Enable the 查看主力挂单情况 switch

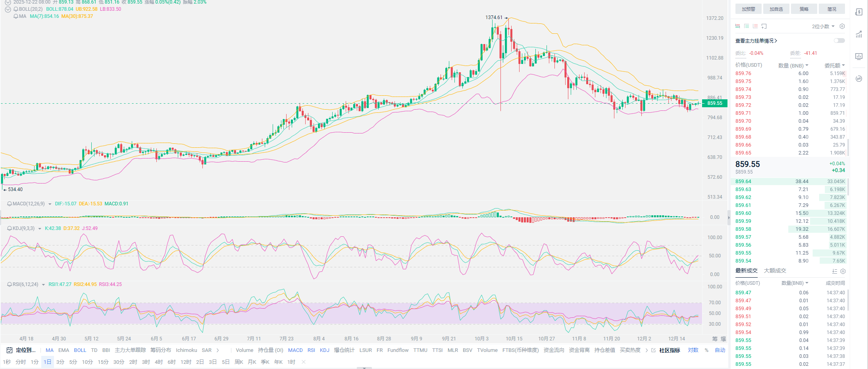pyautogui.click(x=839, y=41)
